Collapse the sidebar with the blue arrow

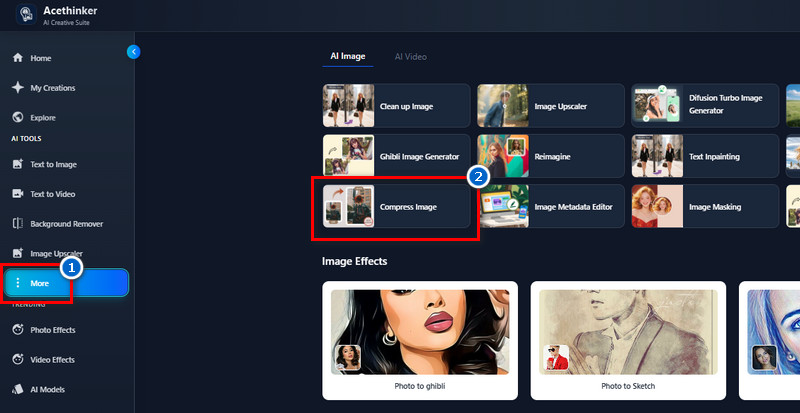[133, 52]
